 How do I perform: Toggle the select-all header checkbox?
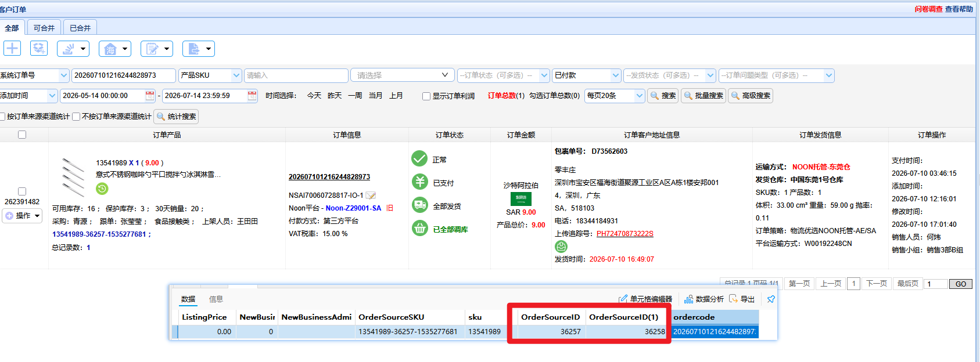(22, 135)
